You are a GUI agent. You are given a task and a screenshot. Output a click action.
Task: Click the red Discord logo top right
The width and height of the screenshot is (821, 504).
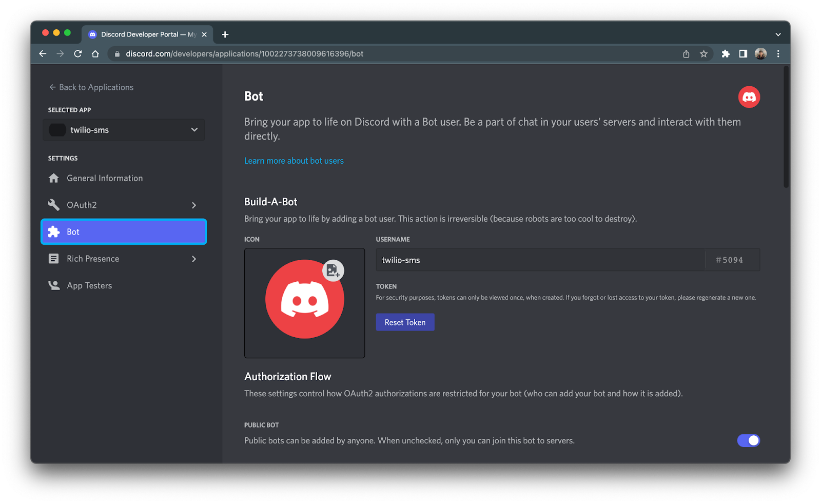pos(749,97)
